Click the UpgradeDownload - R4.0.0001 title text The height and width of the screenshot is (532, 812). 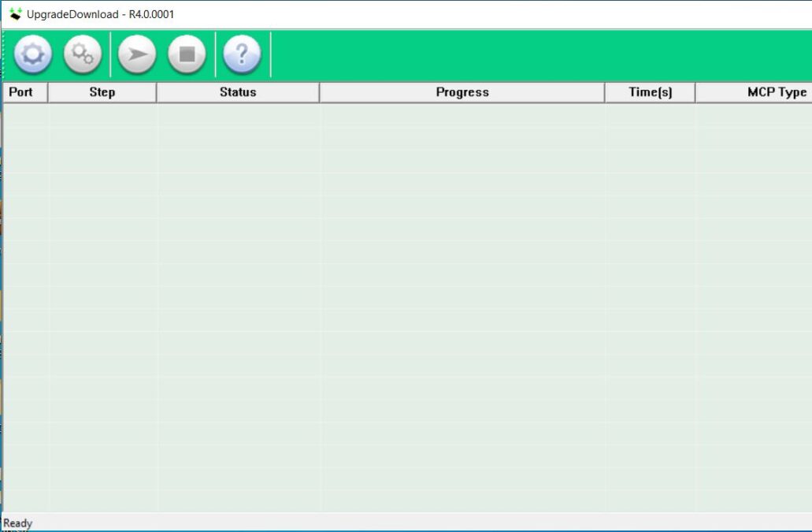coord(101,14)
